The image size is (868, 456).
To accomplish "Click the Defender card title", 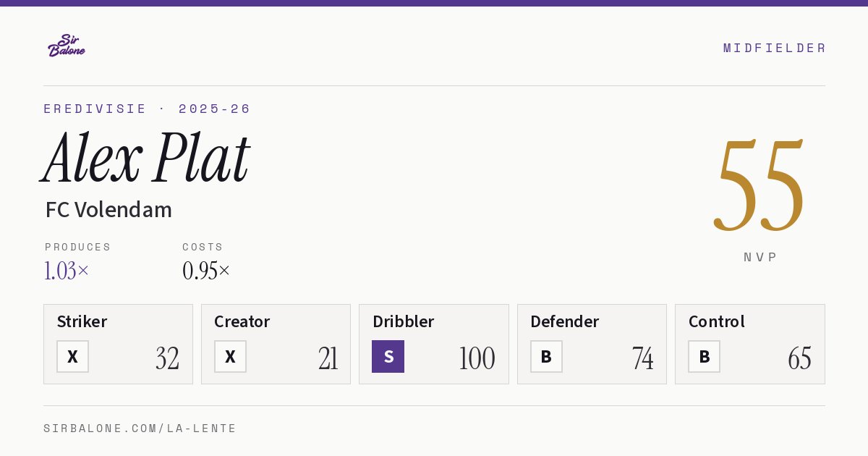I will tap(564, 321).
